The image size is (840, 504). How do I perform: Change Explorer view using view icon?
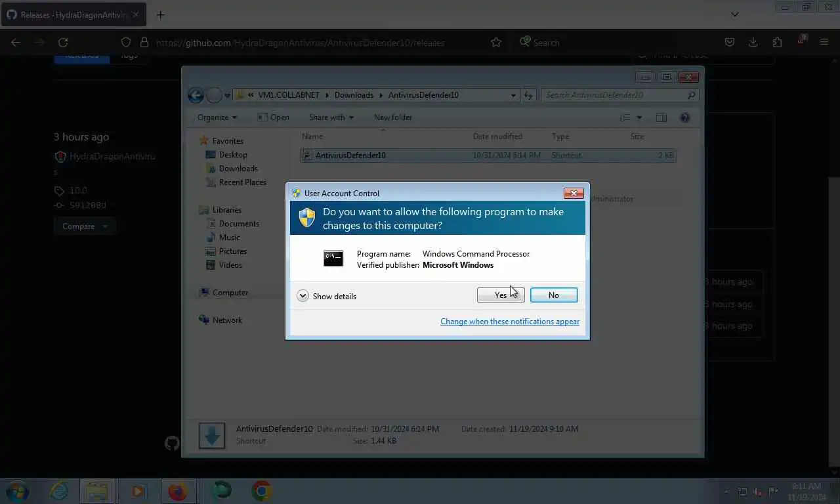[625, 117]
